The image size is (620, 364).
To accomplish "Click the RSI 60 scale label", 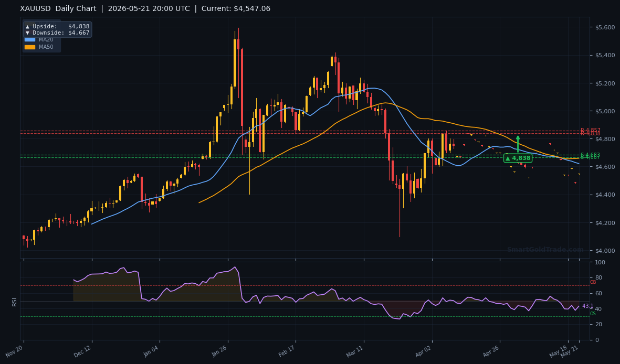I will point(598,293).
